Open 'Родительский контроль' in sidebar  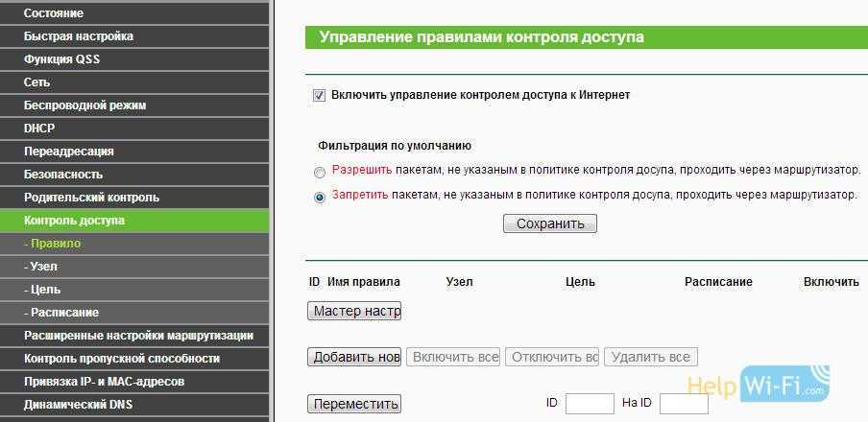[x=91, y=198]
